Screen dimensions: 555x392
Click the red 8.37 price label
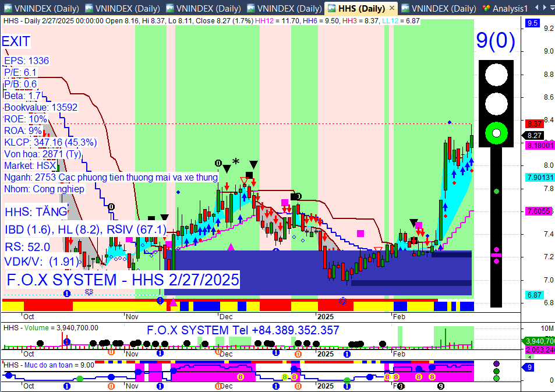click(x=535, y=123)
